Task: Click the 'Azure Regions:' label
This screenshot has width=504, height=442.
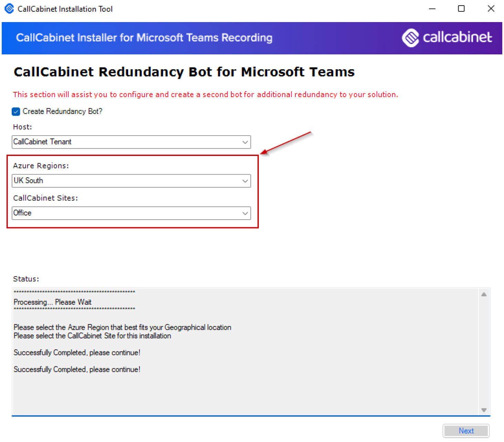Action: click(x=41, y=166)
